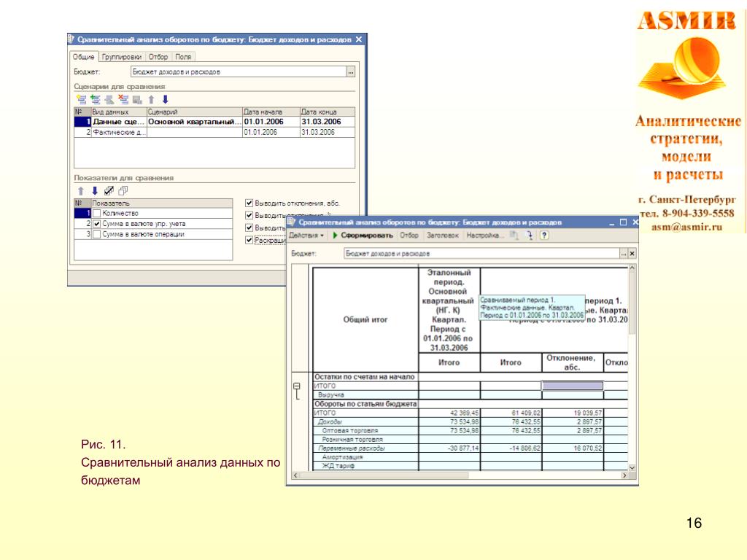747x560 pixels.
Task: Click the report's horizontal scrollbar left arrow
Action: [x=295, y=475]
